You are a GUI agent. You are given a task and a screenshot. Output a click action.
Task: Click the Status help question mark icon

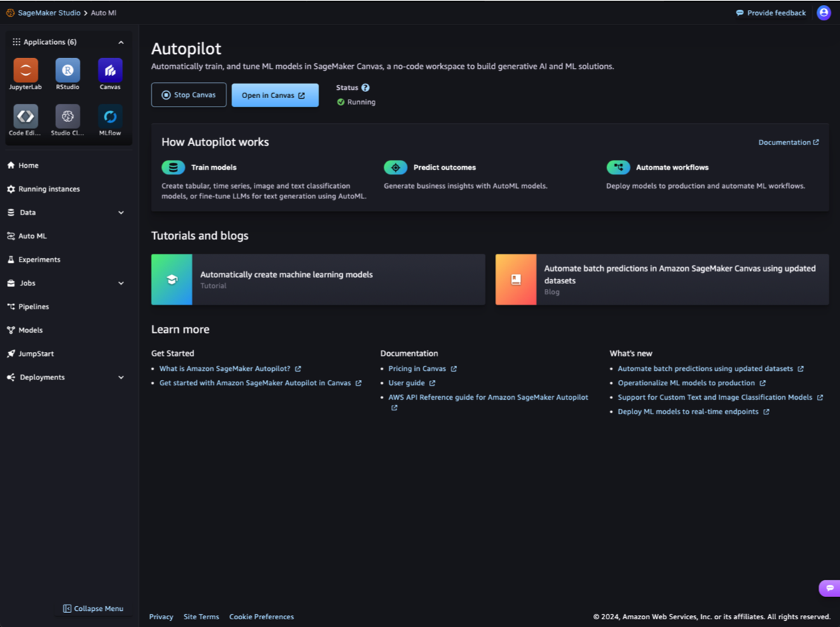pos(365,88)
